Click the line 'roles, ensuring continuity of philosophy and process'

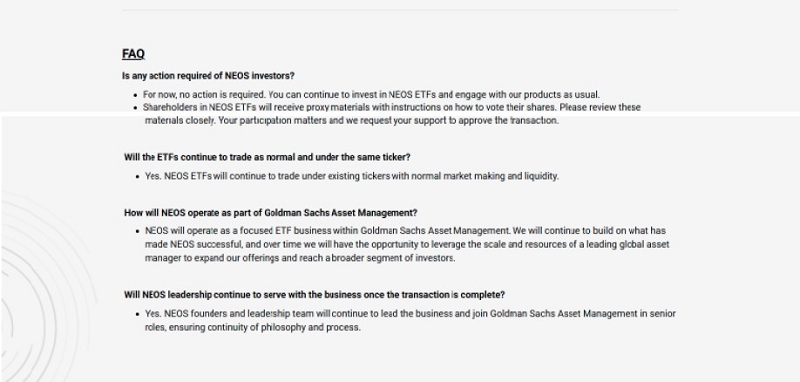[x=253, y=327]
